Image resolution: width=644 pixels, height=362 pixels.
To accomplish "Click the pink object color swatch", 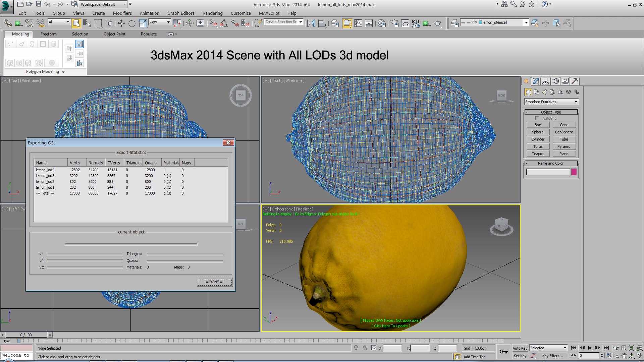I will (574, 172).
